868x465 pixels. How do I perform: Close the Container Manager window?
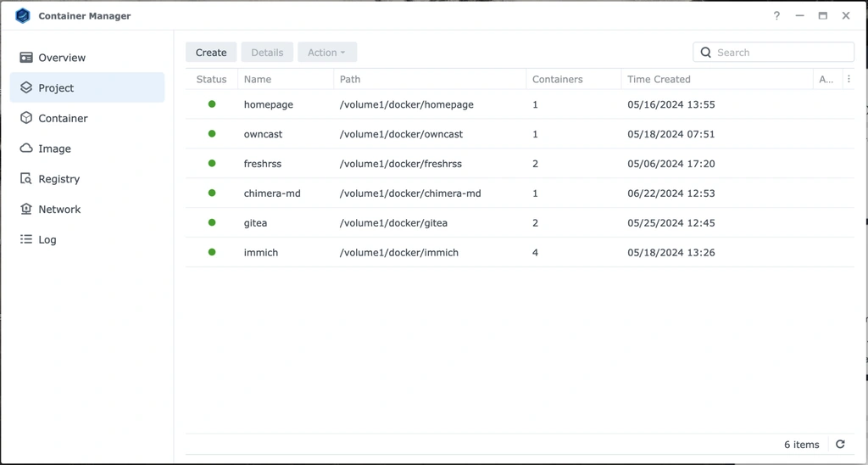click(x=846, y=15)
